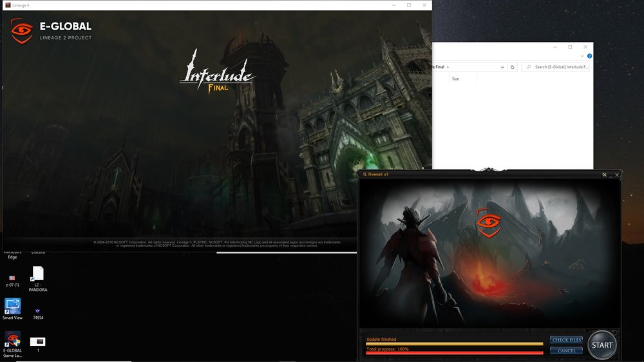Expand the File Explorer ribbon chevron

click(x=582, y=57)
